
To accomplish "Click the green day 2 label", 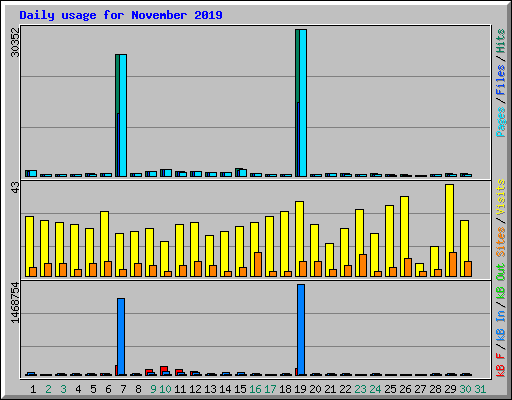I will coord(48,389).
